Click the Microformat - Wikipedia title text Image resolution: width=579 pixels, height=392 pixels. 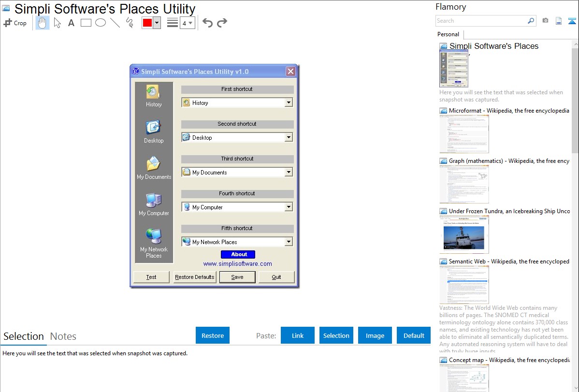coord(509,111)
